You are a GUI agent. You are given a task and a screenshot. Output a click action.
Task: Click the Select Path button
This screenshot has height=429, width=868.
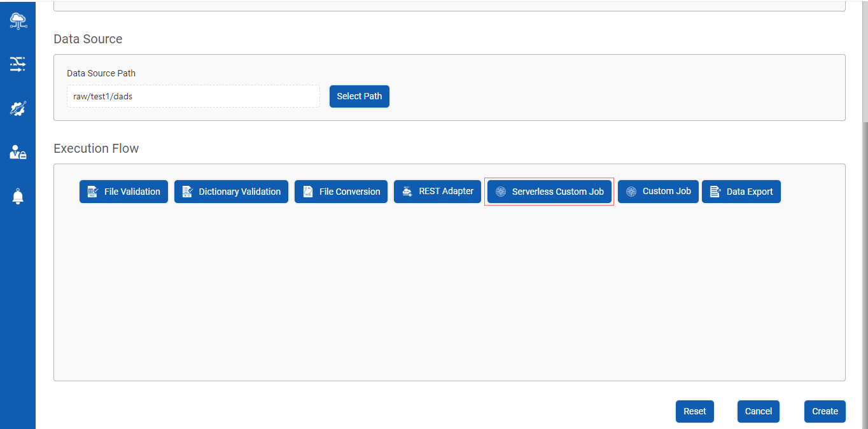[360, 96]
